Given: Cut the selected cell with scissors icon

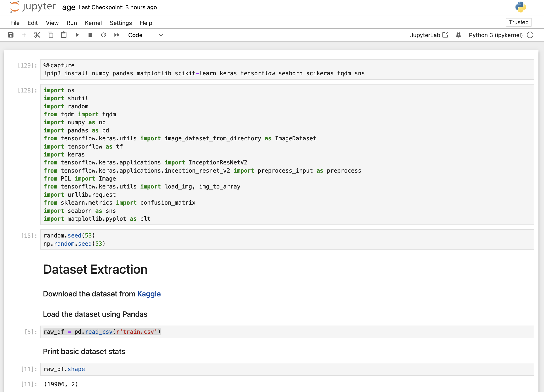Looking at the screenshot, I should [37, 35].
